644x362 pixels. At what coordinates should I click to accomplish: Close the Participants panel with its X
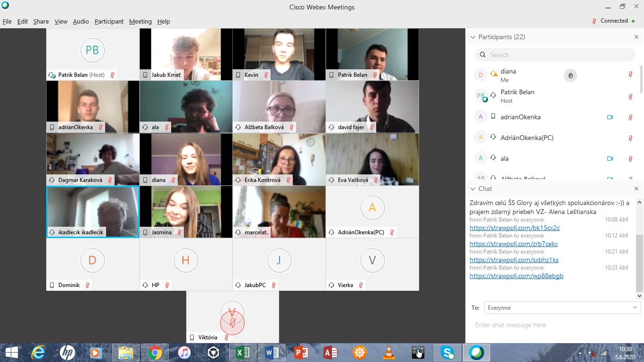636,37
